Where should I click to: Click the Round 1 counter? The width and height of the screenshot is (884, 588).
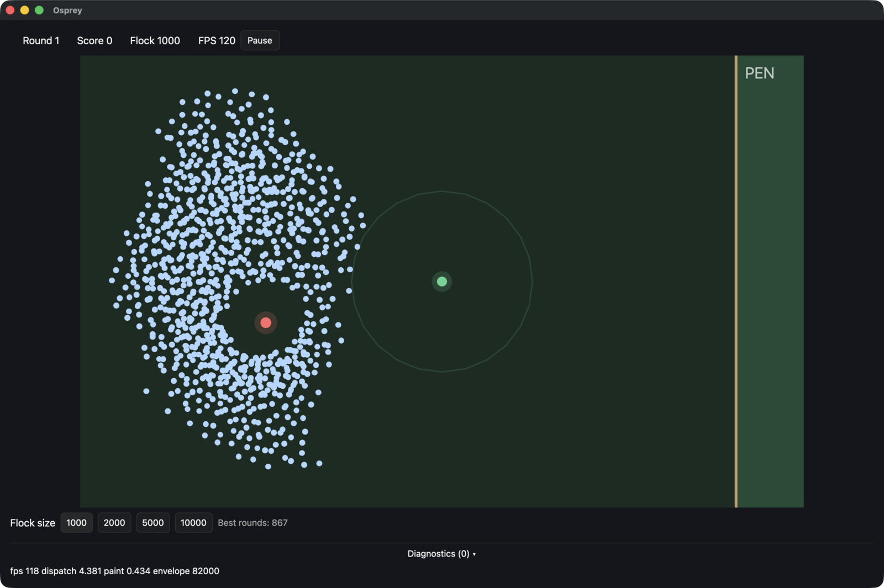click(x=41, y=41)
